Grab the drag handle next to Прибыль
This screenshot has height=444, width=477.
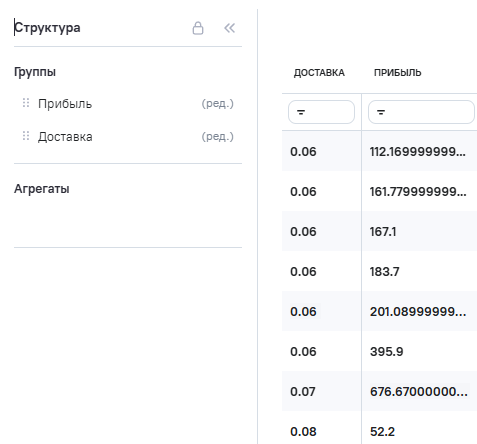26,103
